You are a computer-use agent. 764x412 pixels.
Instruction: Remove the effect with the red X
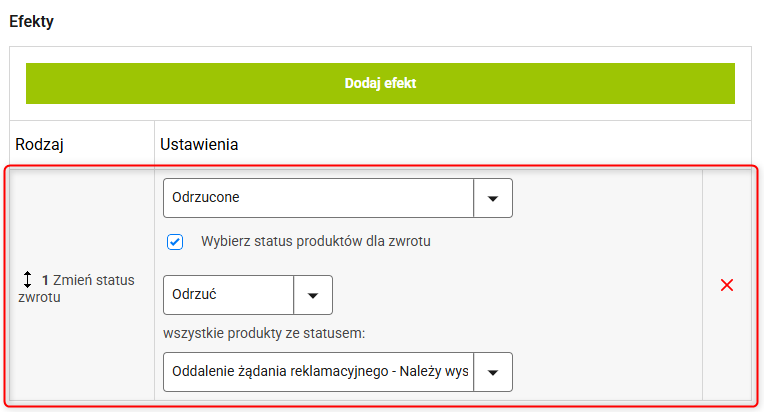point(726,285)
